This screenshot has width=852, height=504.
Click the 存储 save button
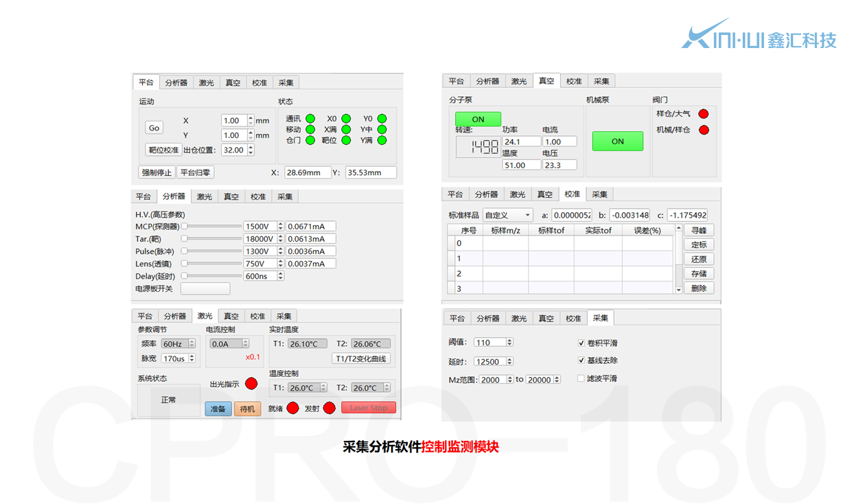point(699,273)
